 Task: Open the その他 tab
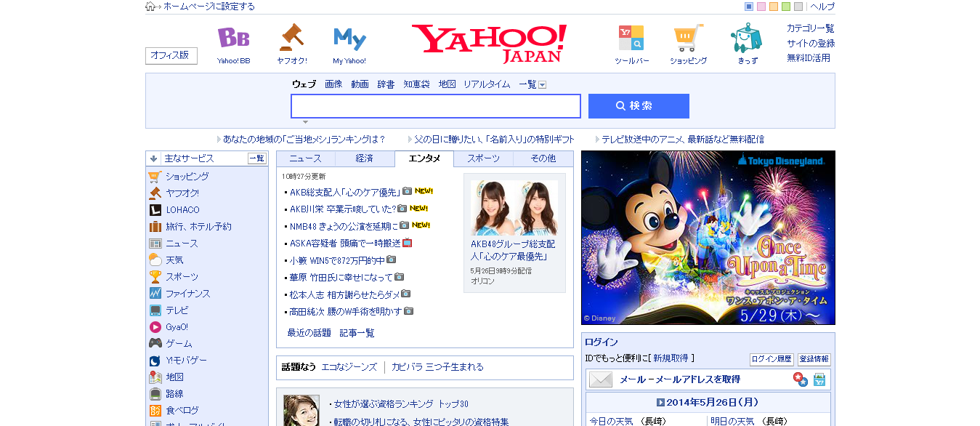click(x=543, y=158)
